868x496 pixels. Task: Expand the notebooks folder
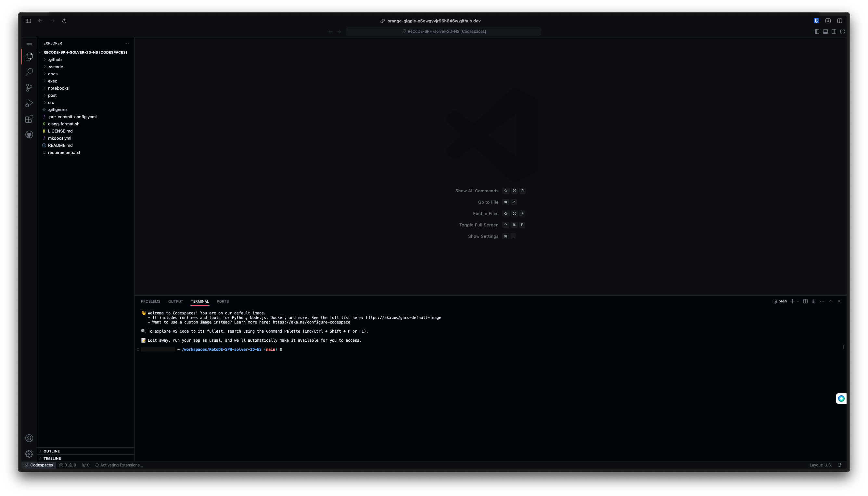point(85,88)
